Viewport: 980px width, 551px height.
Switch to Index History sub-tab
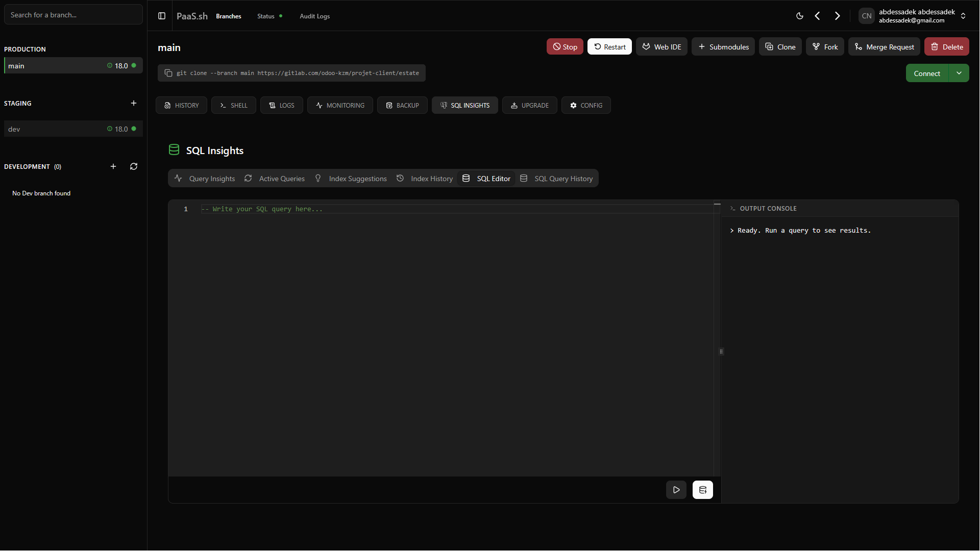click(x=425, y=178)
